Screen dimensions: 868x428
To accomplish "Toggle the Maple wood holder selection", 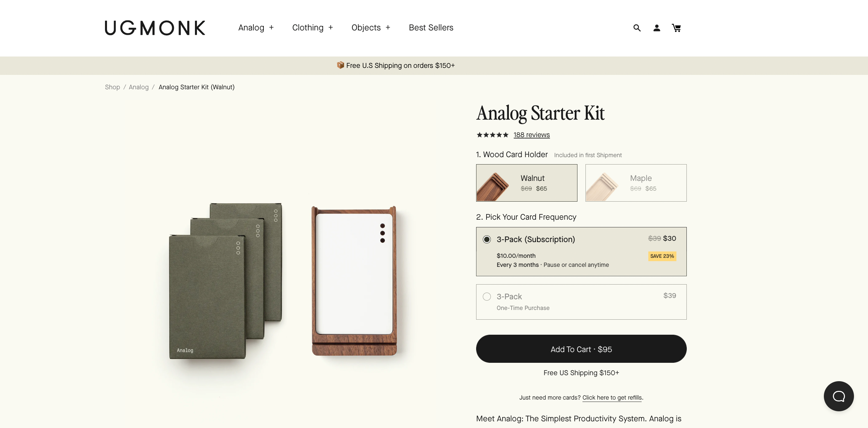I will 636,183.
